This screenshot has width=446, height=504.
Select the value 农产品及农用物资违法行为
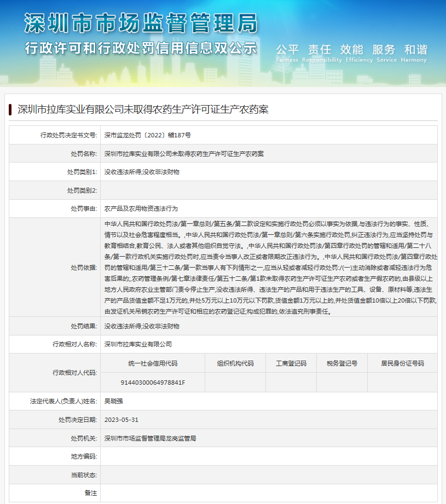[141, 208]
